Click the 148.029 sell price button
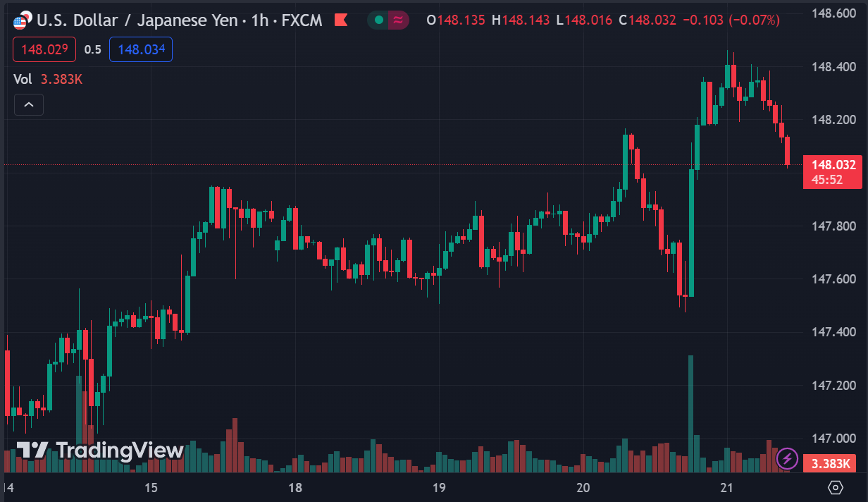The image size is (868, 502). (x=44, y=49)
